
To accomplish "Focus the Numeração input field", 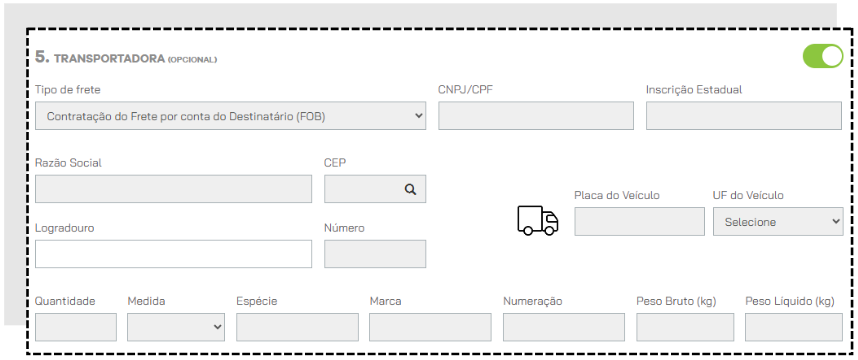I will pos(564,327).
